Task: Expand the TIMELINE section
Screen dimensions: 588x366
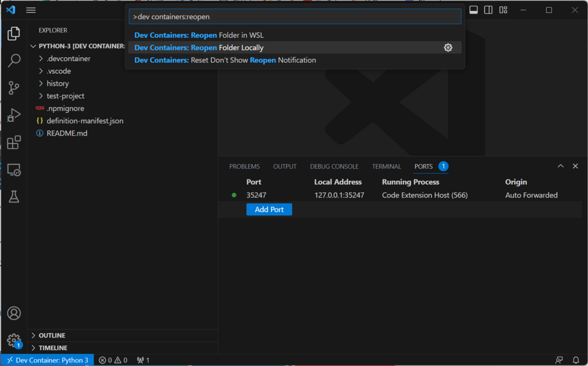Action: pos(53,348)
